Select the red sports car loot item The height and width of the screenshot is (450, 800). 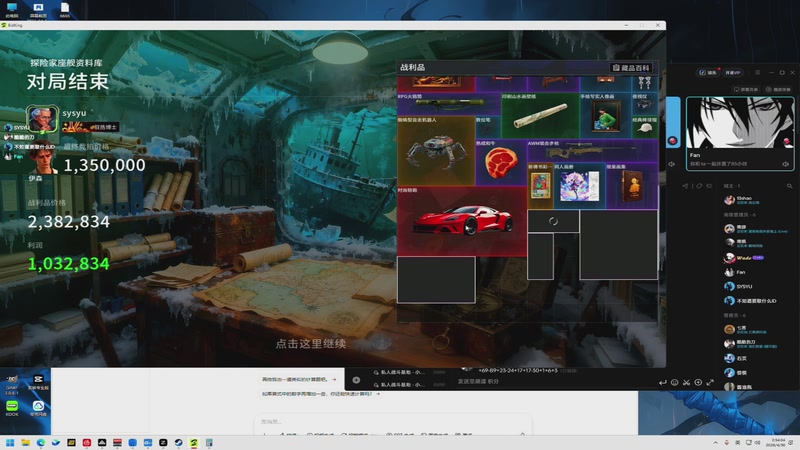point(462,220)
